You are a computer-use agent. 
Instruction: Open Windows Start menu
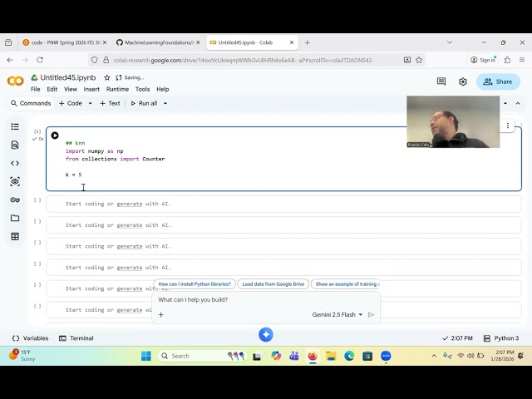pyautogui.click(x=146, y=356)
